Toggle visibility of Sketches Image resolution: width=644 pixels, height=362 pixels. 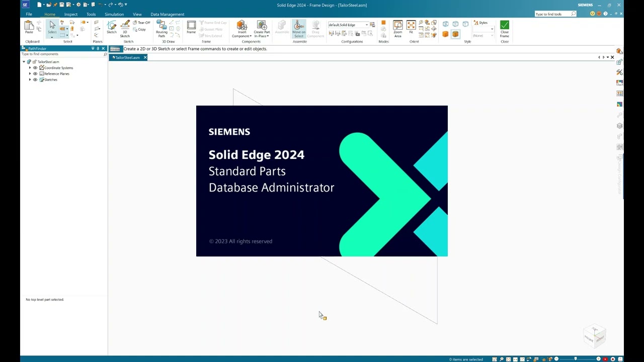(x=35, y=80)
